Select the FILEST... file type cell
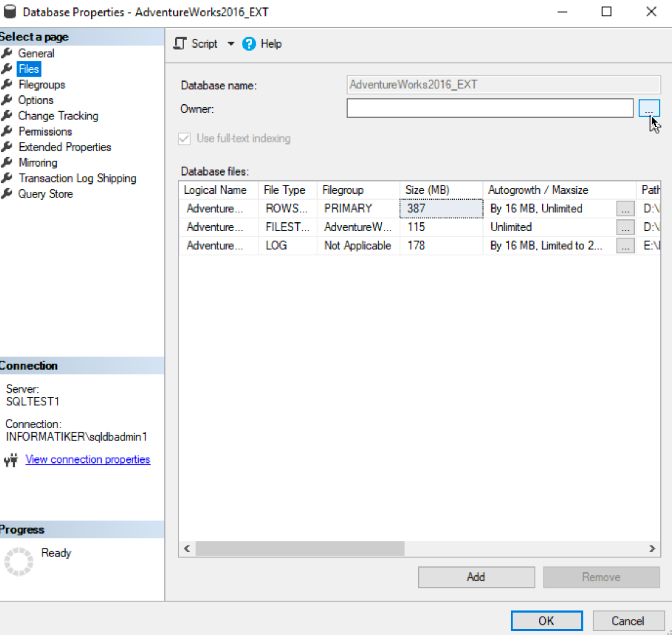672x635 pixels. (288, 227)
